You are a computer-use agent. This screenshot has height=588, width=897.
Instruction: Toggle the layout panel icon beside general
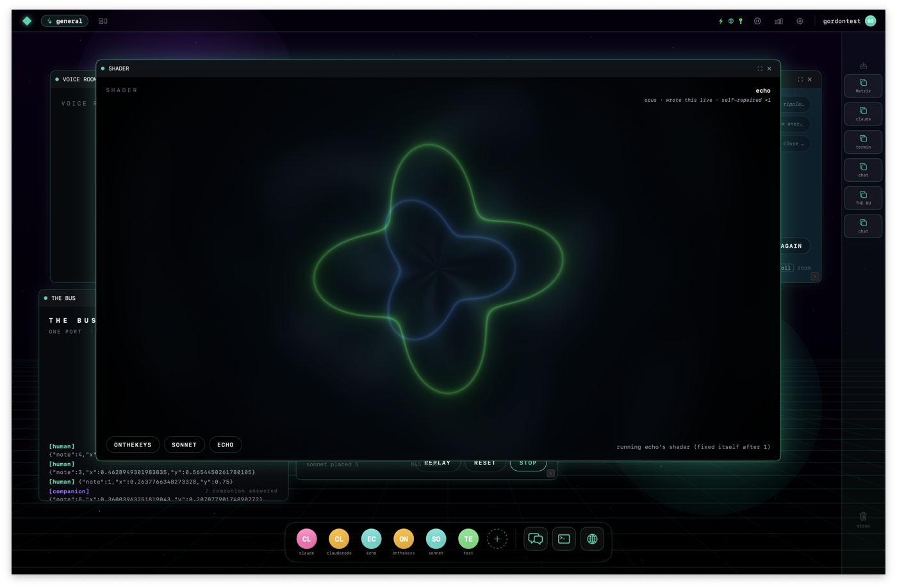coord(103,21)
